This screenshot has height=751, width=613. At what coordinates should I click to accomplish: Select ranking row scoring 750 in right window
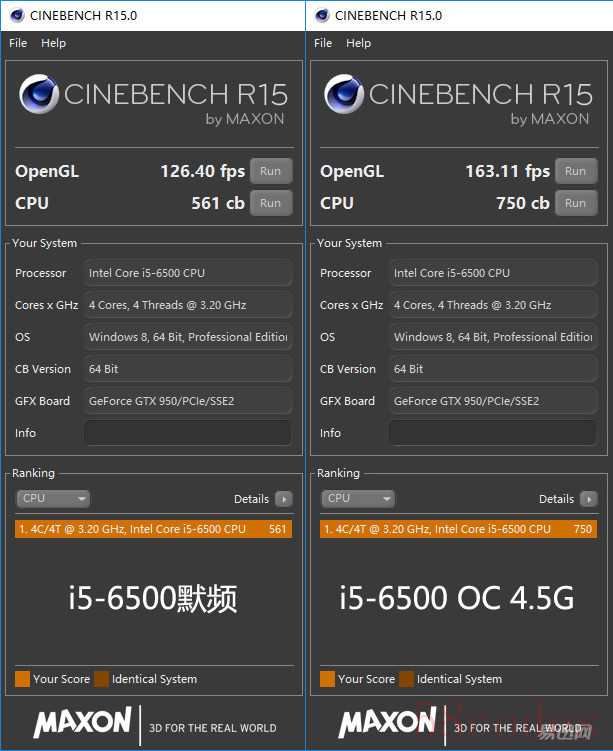[458, 529]
